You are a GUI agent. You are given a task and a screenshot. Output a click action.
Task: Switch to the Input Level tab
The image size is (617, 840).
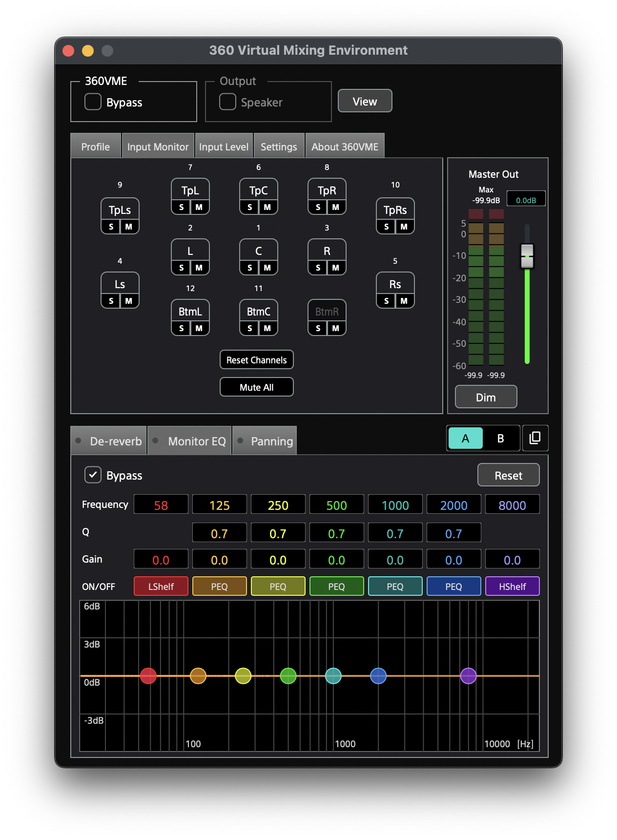tap(224, 147)
